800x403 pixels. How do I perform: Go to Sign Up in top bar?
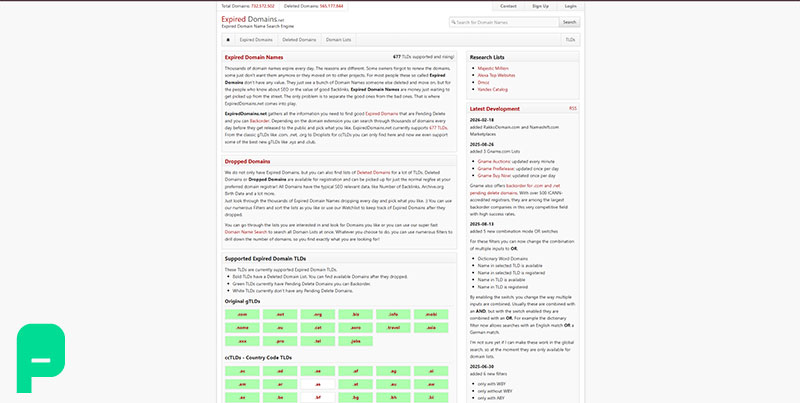pyautogui.click(x=540, y=6)
